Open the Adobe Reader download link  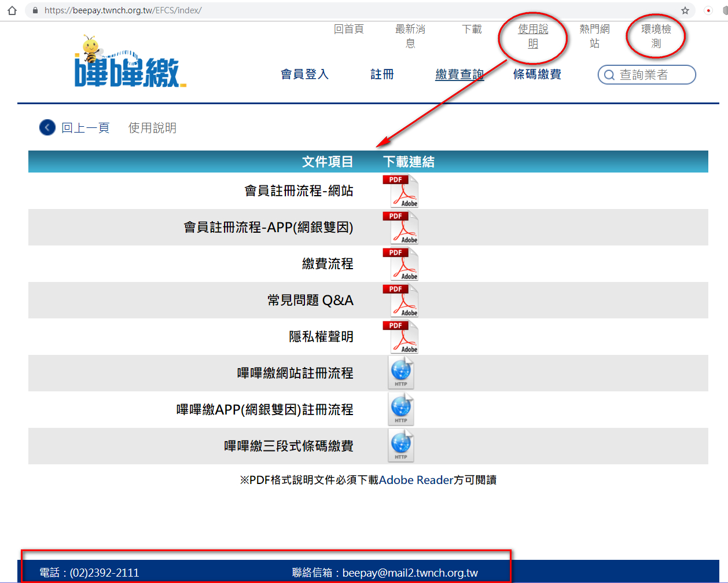tap(416, 480)
